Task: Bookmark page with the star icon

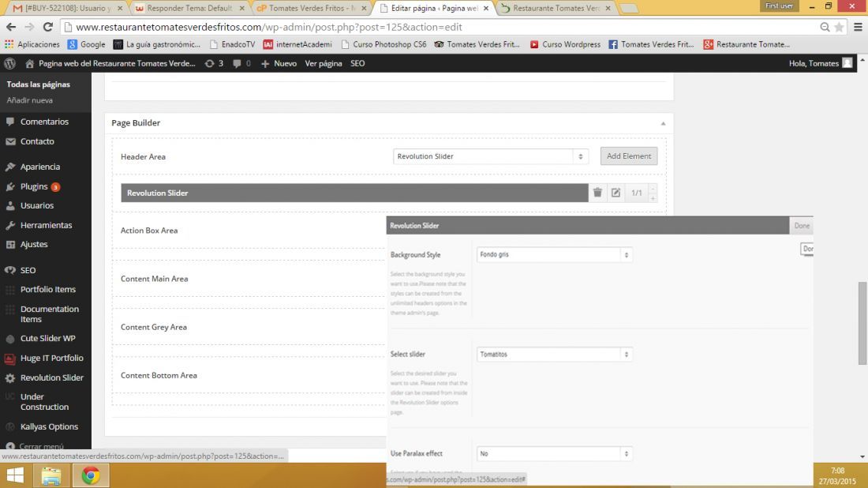Action: coord(840,27)
